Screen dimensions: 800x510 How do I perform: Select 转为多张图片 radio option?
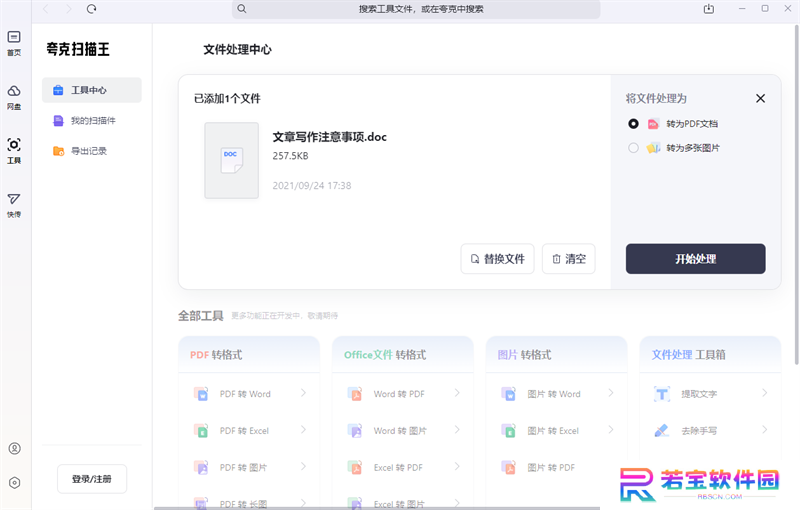633,148
